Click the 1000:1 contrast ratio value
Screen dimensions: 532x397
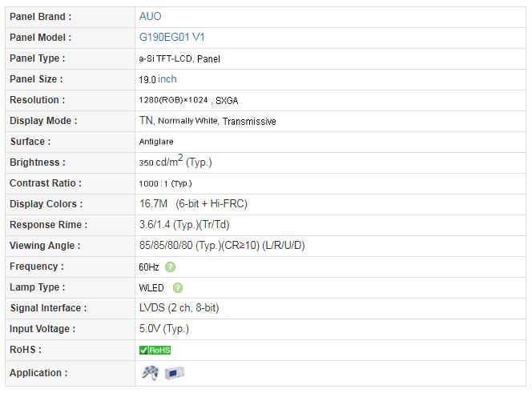coord(165,183)
